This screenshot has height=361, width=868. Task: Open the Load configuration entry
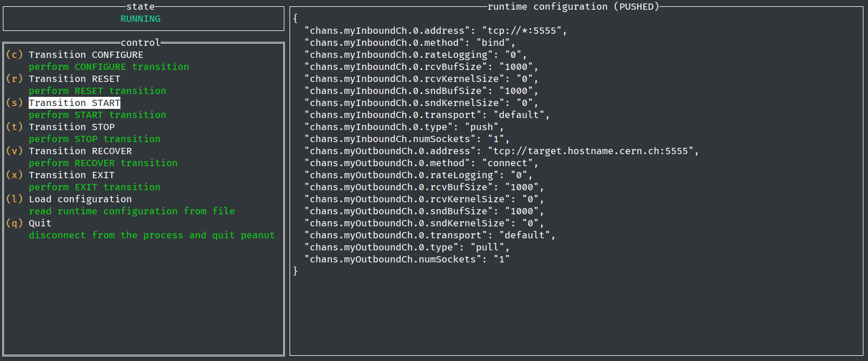pyautogui.click(x=80, y=199)
